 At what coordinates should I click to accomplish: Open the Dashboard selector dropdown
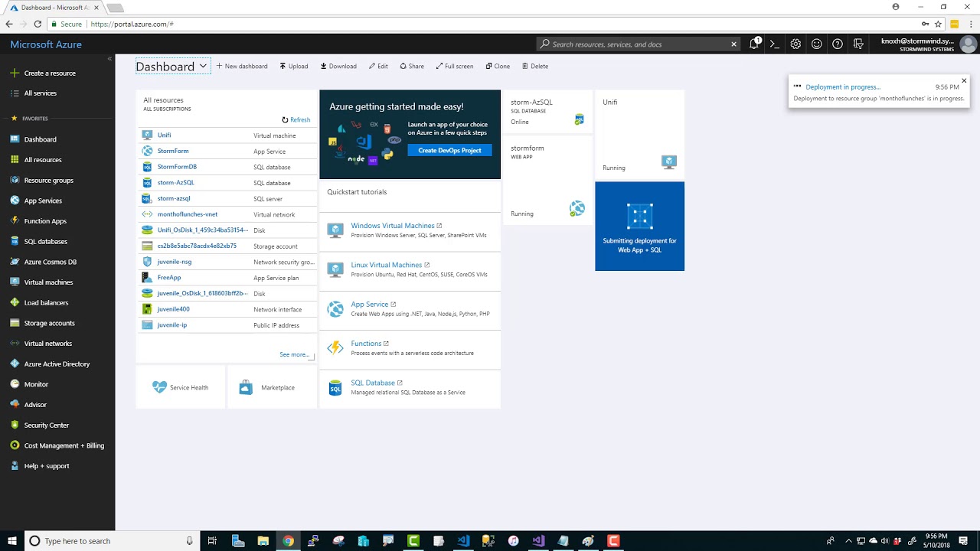pyautogui.click(x=173, y=67)
